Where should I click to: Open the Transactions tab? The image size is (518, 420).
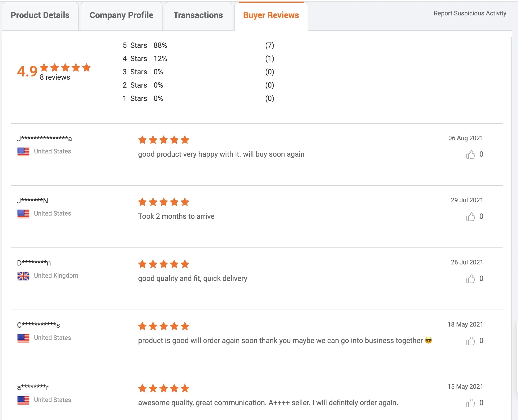click(198, 15)
